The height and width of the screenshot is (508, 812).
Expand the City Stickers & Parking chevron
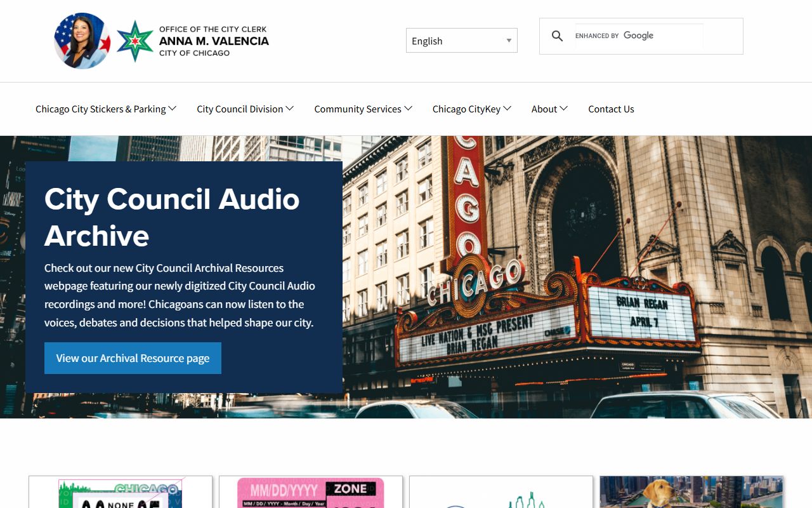(x=173, y=109)
